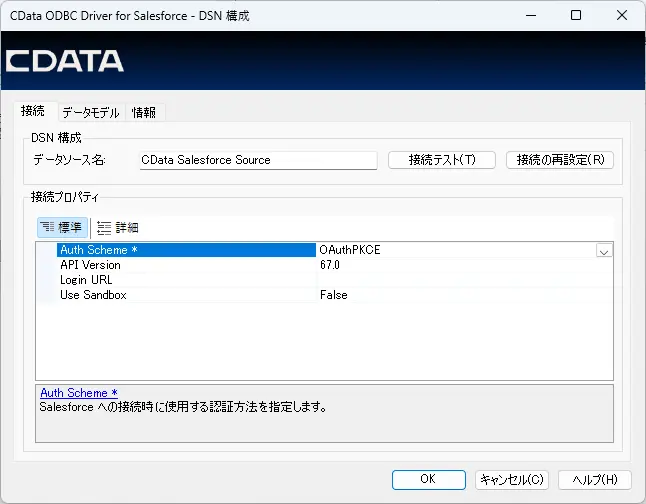Open help with ヘルプ(H) button
Screen dimensions: 646x504
coord(595,480)
